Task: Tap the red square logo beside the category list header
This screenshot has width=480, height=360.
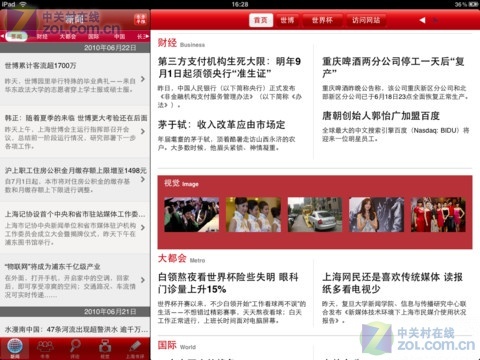Action: (x=141, y=19)
